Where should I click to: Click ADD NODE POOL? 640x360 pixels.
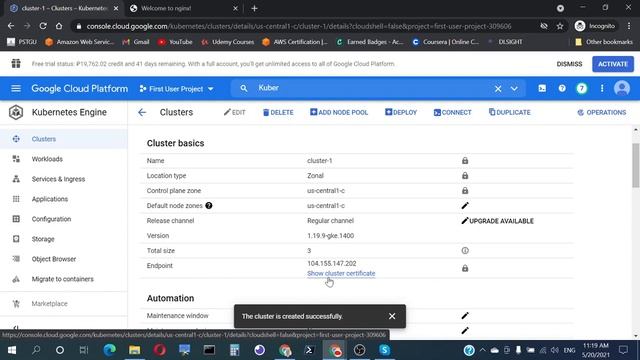[x=339, y=112]
